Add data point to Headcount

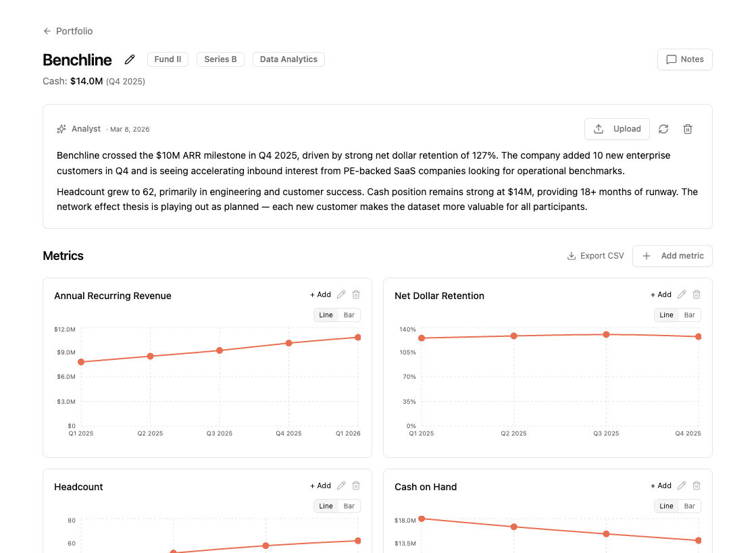click(320, 485)
